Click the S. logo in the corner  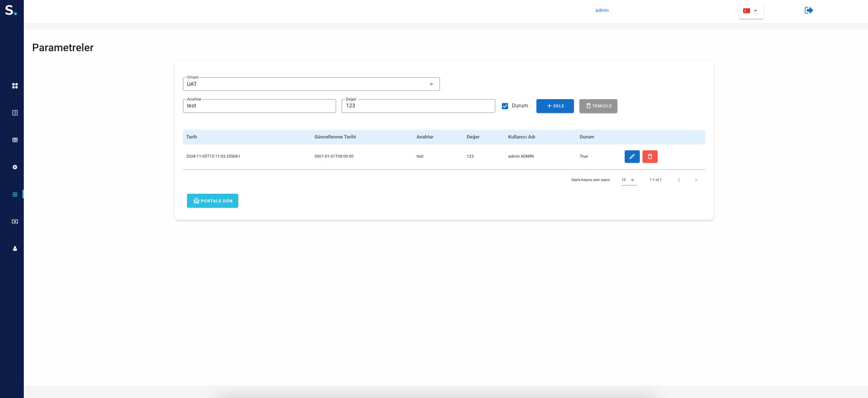(x=11, y=10)
